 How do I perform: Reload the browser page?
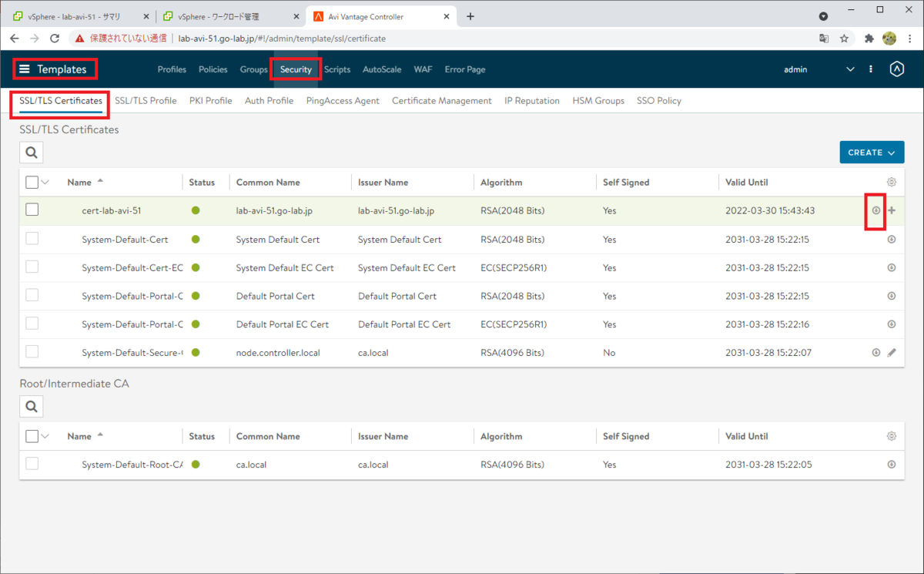pyautogui.click(x=55, y=38)
